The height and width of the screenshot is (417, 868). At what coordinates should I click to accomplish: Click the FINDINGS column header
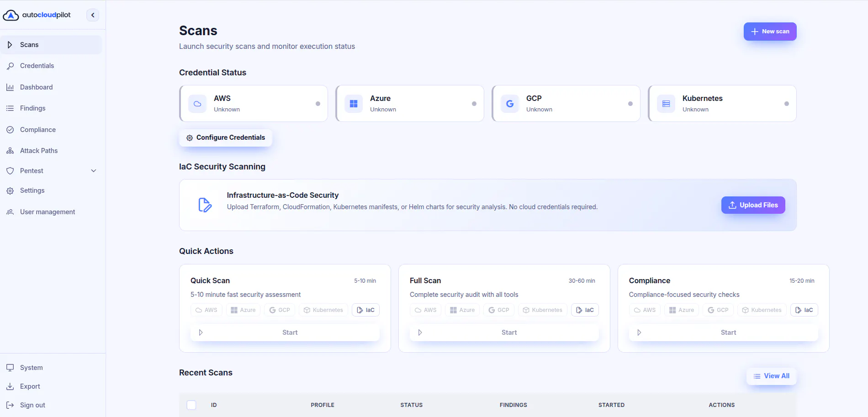click(x=513, y=405)
